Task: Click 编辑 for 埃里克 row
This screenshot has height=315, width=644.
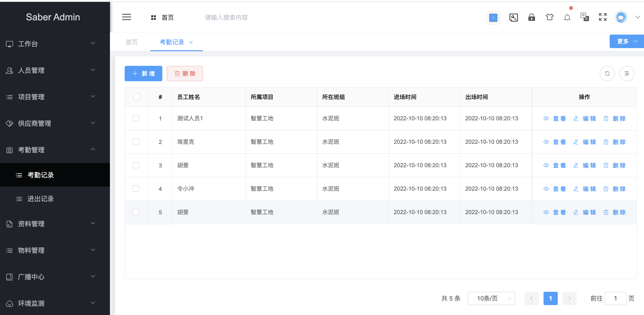Action: coord(584,142)
